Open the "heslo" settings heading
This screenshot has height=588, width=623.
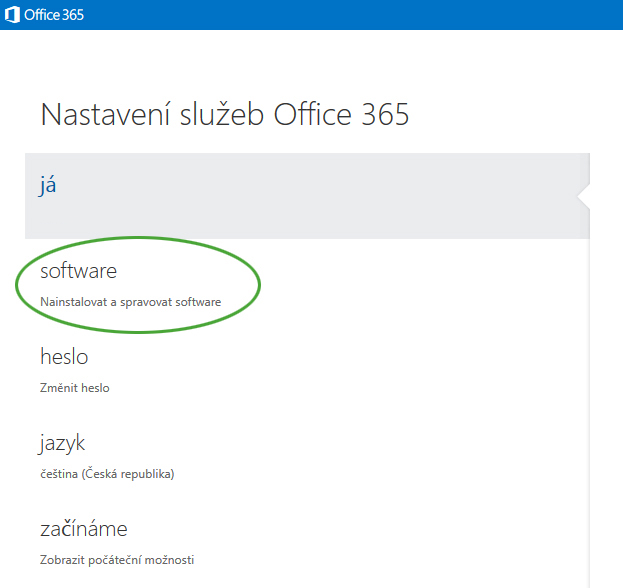(64, 356)
